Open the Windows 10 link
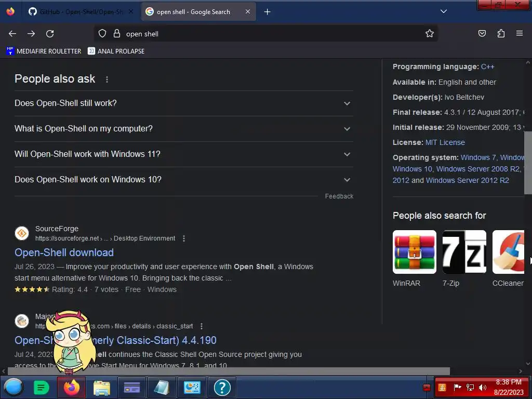The image size is (532, 399). pyautogui.click(x=412, y=169)
